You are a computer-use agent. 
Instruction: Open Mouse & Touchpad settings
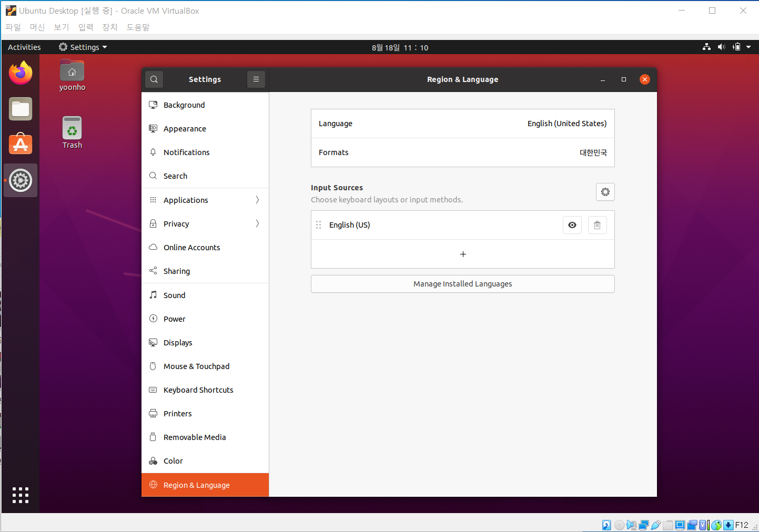click(x=205, y=366)
